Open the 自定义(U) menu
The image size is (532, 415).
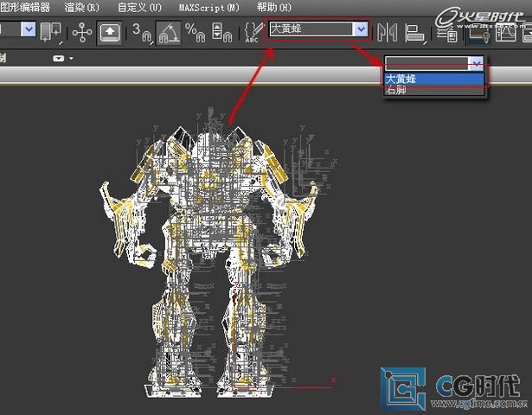point(139,7)
